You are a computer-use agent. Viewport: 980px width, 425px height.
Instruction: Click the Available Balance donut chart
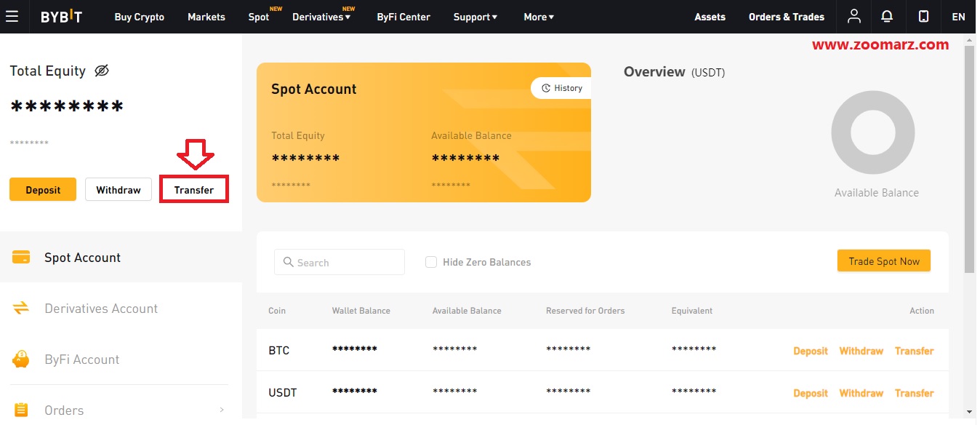tap(872, 133)
